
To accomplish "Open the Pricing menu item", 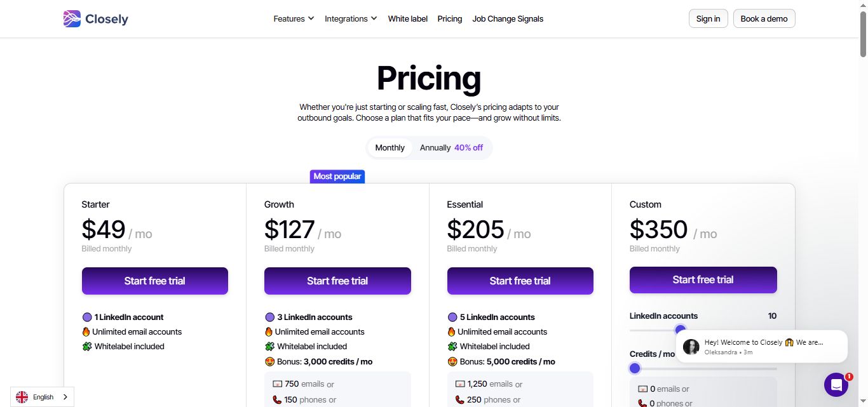I will tap(449, 18).
